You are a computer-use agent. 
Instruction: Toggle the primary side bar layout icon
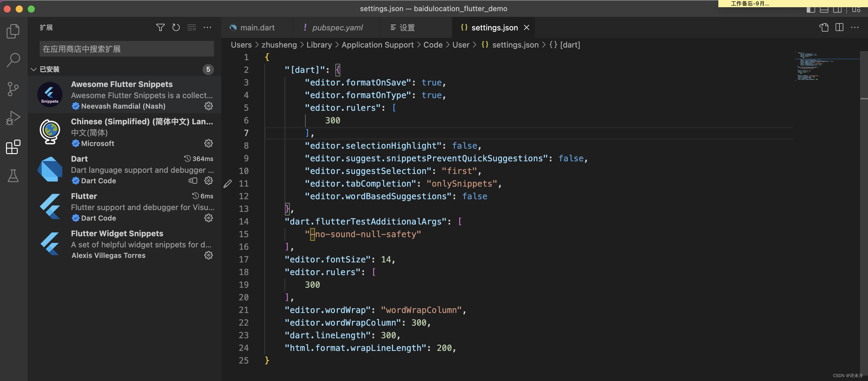point(811,9)
